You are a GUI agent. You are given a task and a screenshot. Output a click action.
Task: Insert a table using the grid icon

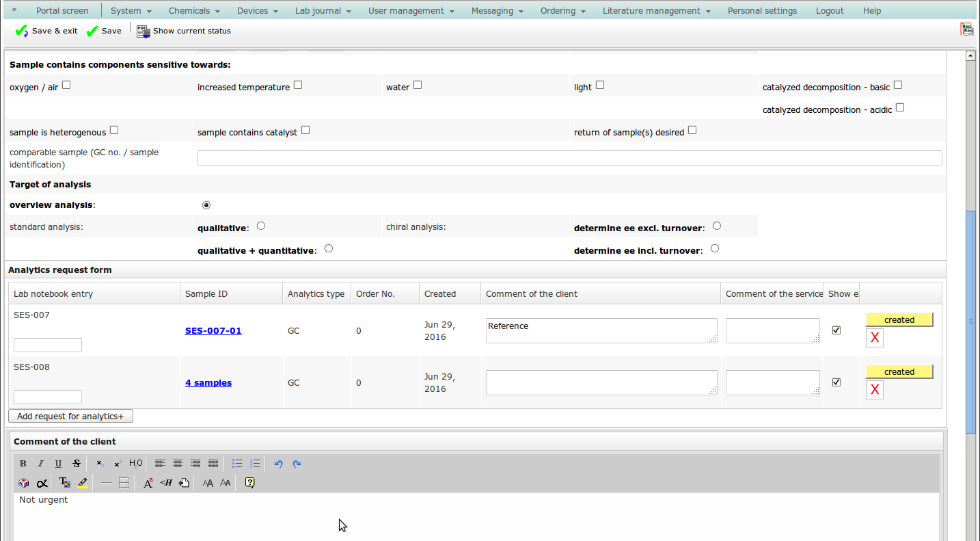[124, 483]
